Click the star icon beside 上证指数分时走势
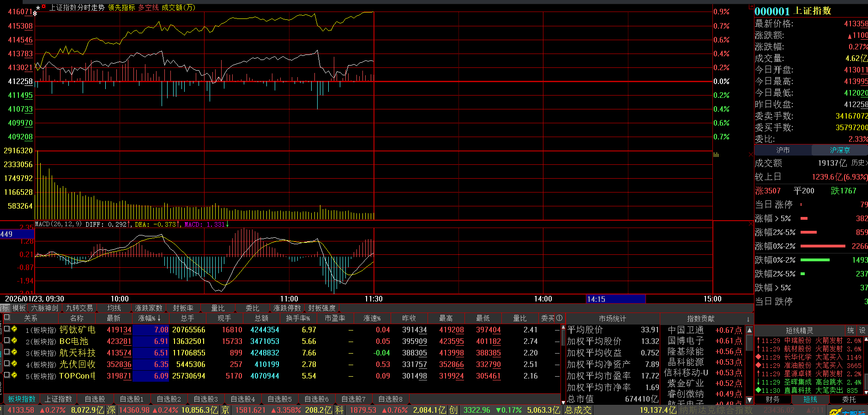868x415 pixels. (x=38, y=7)
